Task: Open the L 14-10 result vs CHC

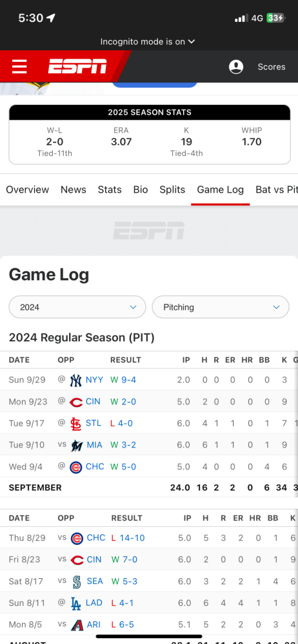Action: tap(128, 538)
